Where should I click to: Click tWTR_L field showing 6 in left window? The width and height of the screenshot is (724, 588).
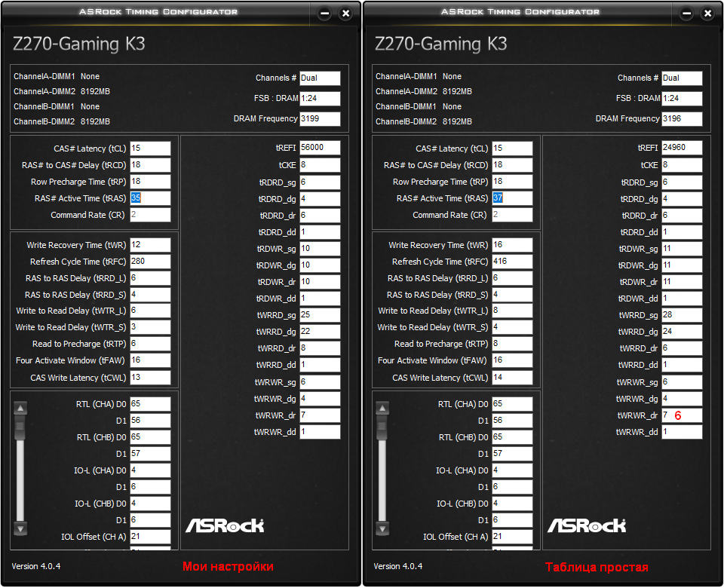point(150,310)
